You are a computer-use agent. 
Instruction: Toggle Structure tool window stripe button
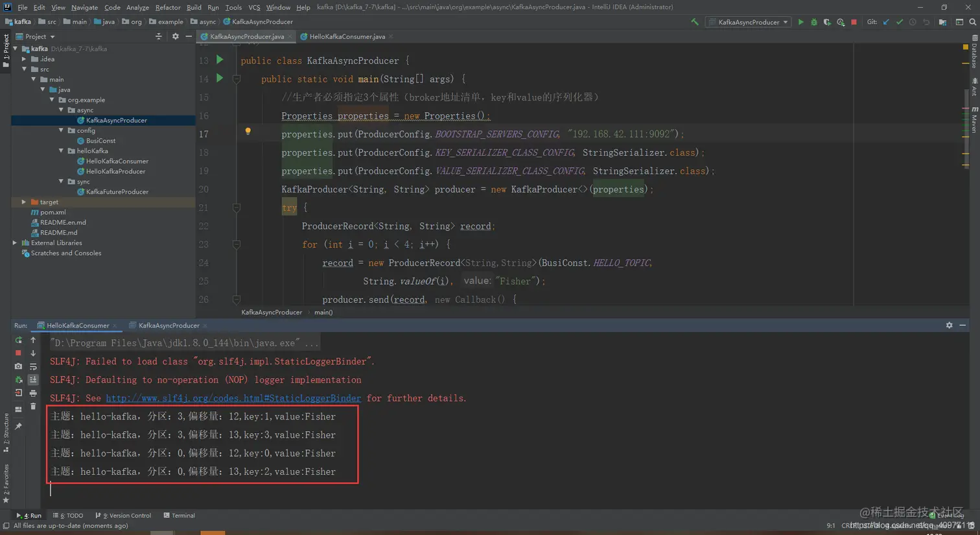6,433
